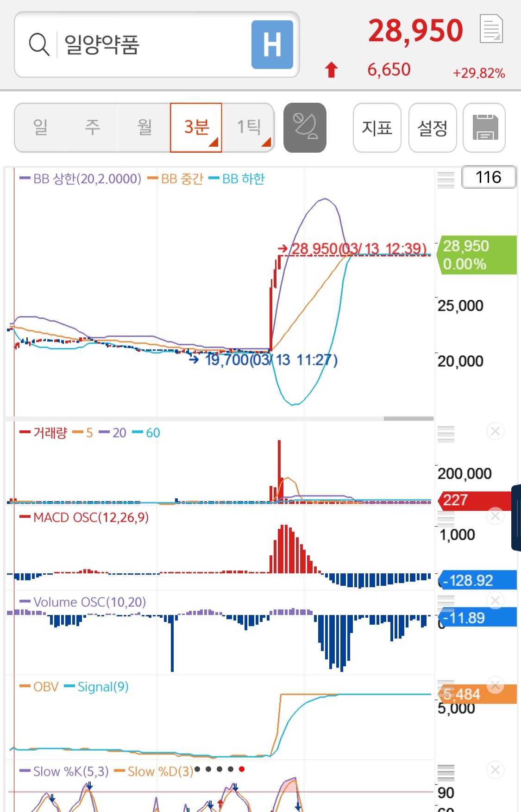Viewport: 521px width, 812px height.
Task: Edit the 116 candle count field
Action: pos(489,177)
